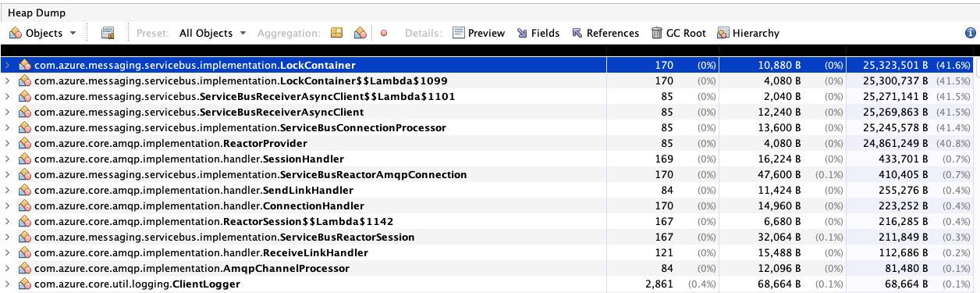Expand the ConnectionHandler row
The height and width of the screenshot is (293, 980).
[8, 206]
